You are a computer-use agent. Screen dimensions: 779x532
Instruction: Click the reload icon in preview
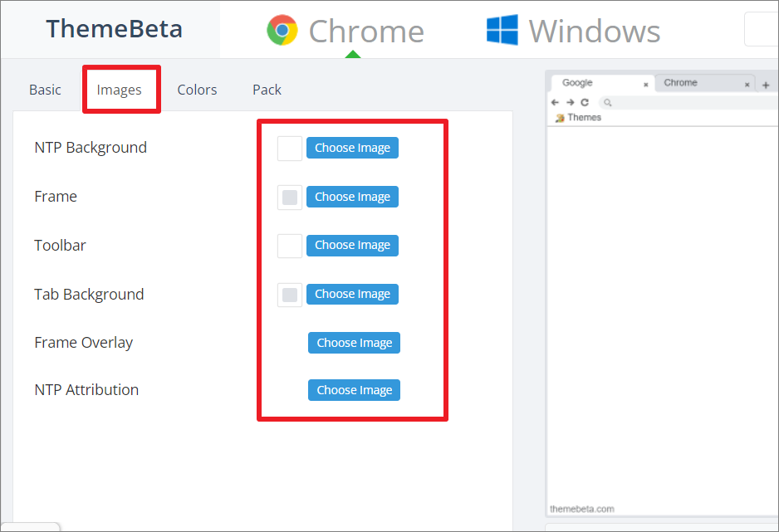click(x=585, y=102)
